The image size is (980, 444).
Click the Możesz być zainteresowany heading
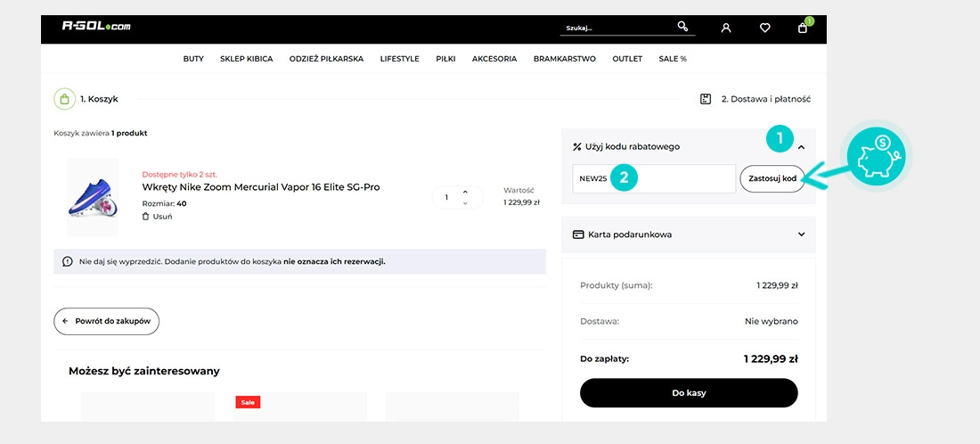144,371
